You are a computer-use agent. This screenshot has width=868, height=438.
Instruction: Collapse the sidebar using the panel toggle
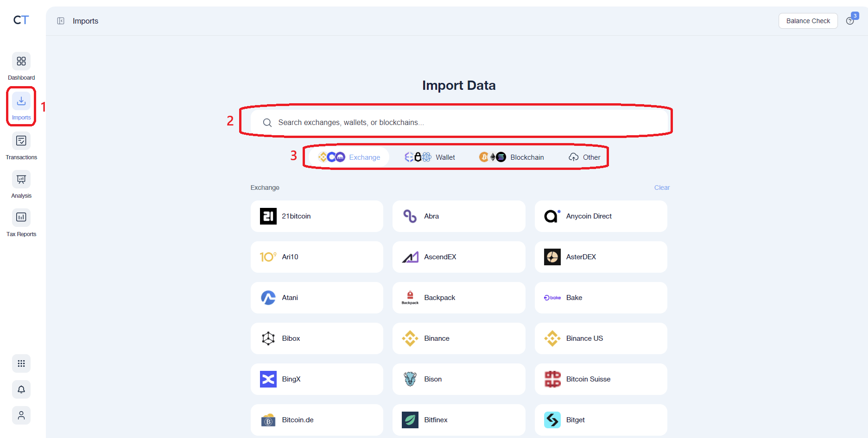[61, 21]
